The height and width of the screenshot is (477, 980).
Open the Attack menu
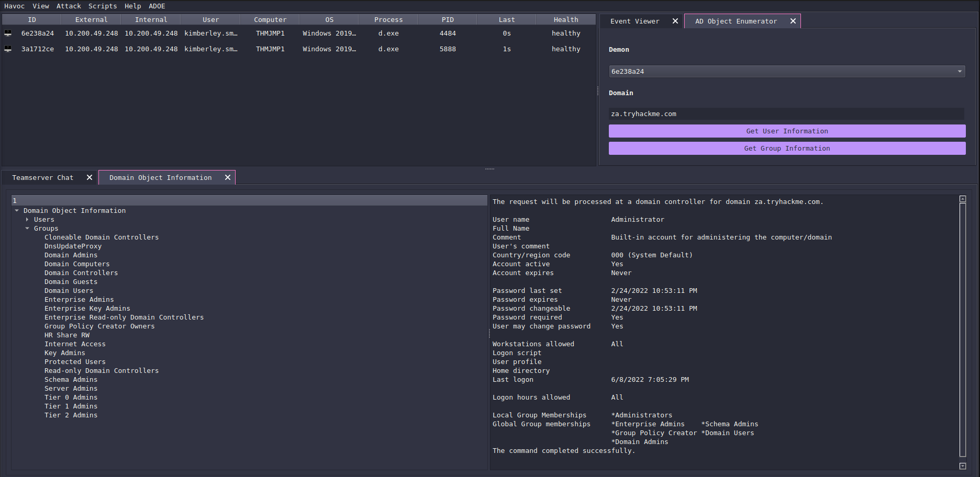click(69, 6)
